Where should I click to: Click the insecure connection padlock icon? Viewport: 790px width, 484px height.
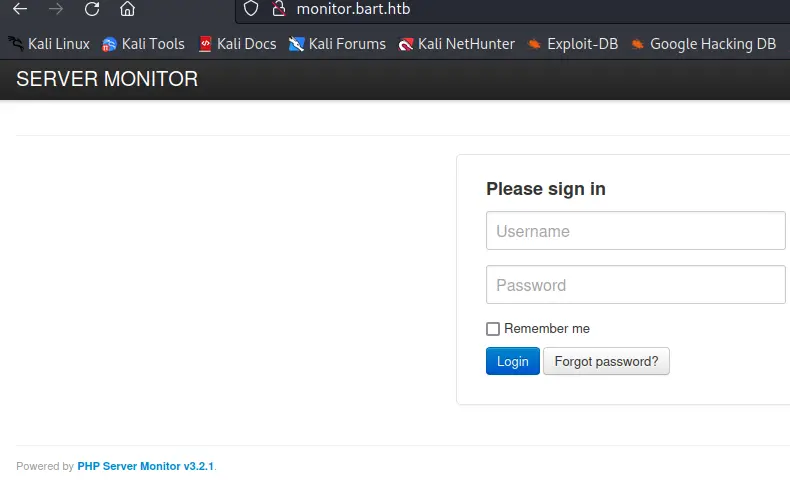[x=279, y=9]
